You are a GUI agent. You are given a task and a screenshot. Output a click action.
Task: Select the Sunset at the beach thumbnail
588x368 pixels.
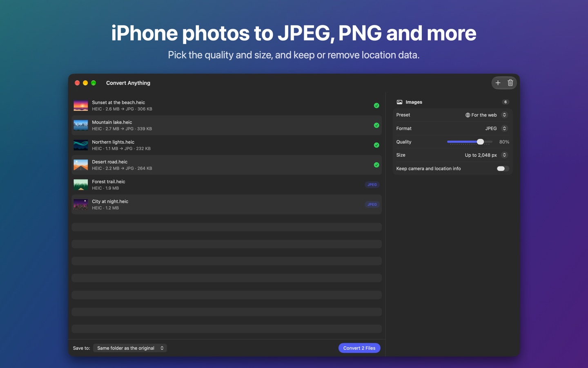pos(81,105)
